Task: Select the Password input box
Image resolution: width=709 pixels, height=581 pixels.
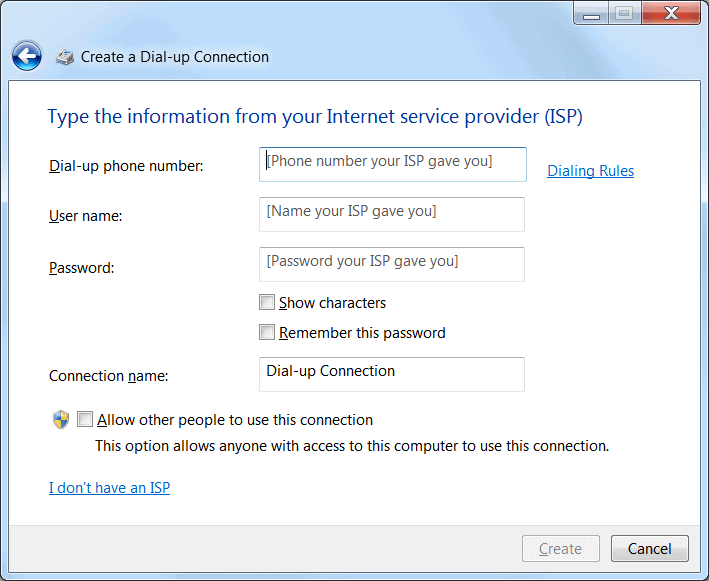Action: pos(392,265)
